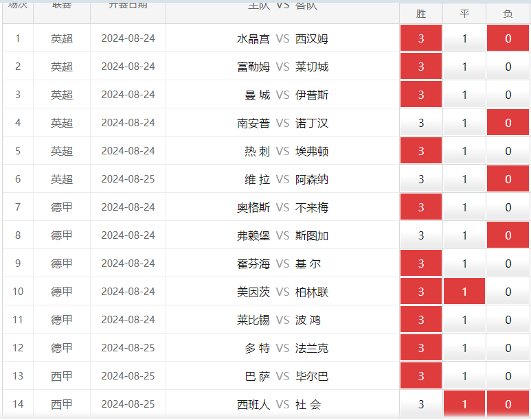Choose loss (0) for 热刺 VS 埃弗顿
Screen dimensions: 531x420
click(x=508, y=150)
